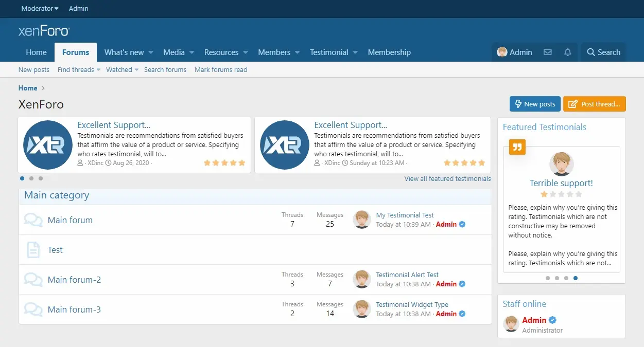Open the Moderator dropdown in the top bar
The height and width of the screenshot is (347, 644).
click(x=40, y=8)
